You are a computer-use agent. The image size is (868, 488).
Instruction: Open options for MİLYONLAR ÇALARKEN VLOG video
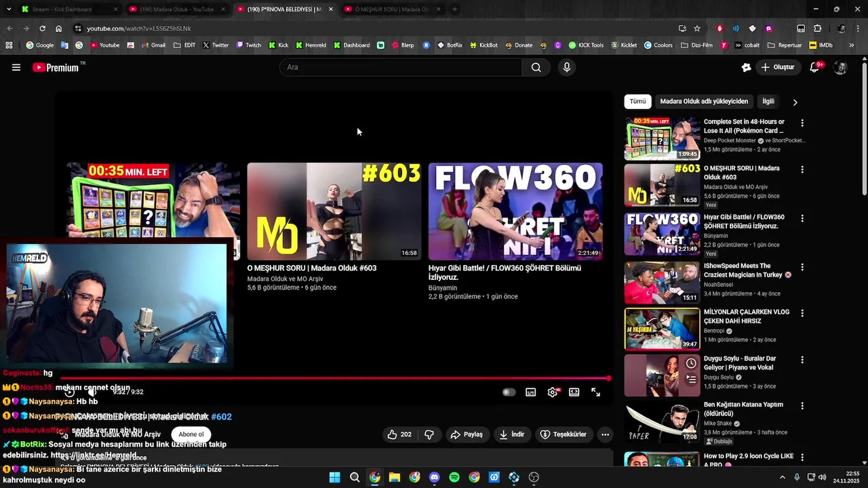(x=802, y=313)
